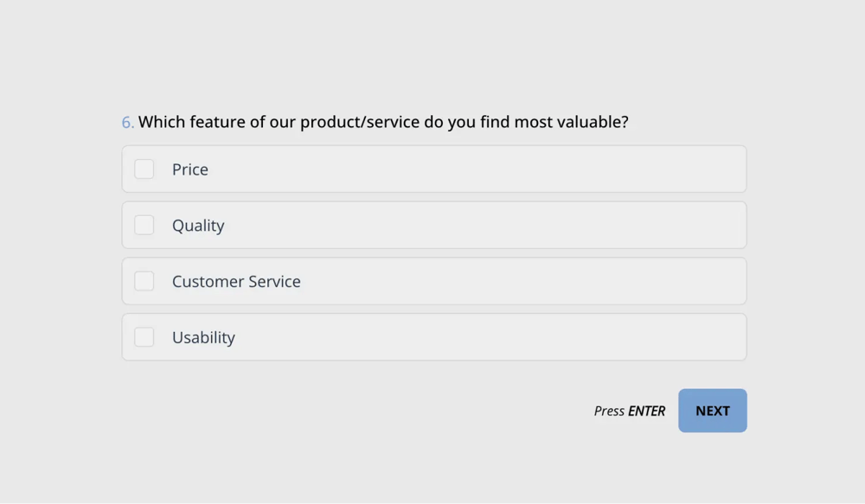Click the Press ENTER hint text
Screen dimensions: 865x504
pos(629,411)
